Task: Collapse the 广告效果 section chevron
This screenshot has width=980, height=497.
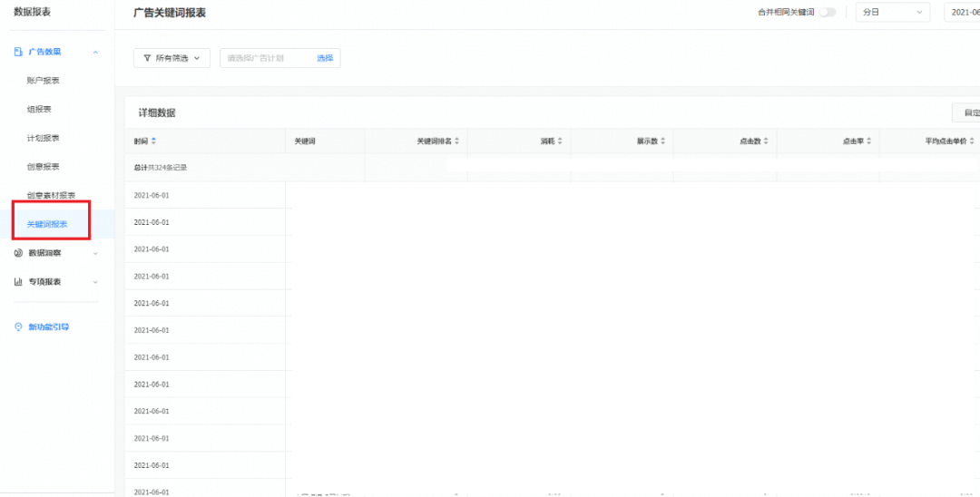Action: [95, 53]
